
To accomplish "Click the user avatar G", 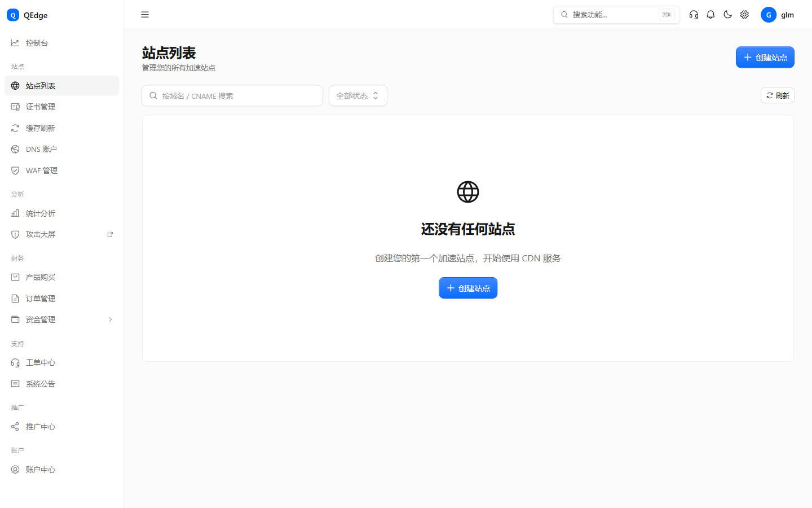I will (x=769, y=15).
